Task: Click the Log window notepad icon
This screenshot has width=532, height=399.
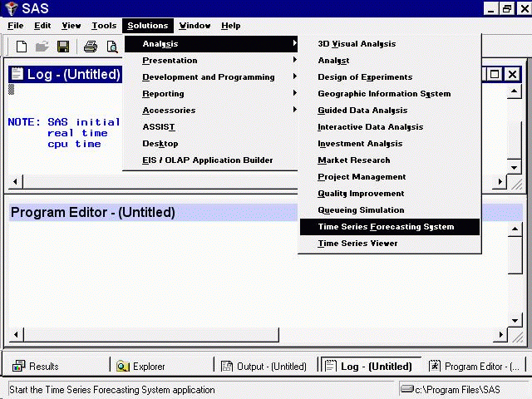Action: tap(17, 74)
